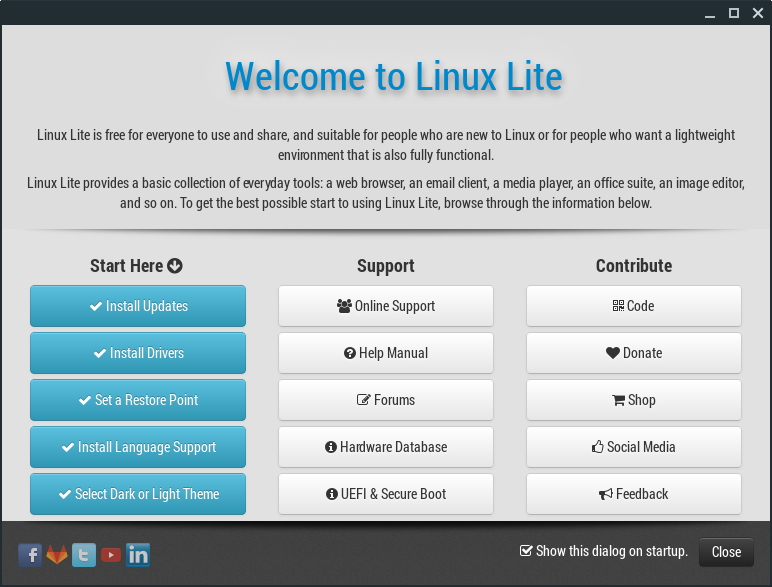
Task: Open Online Support
Action: click(386, 306)
